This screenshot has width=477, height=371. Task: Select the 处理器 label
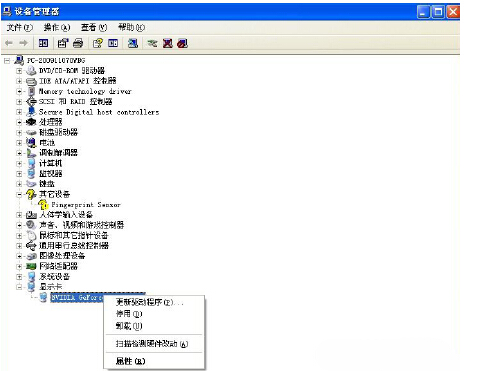[51, 122]
